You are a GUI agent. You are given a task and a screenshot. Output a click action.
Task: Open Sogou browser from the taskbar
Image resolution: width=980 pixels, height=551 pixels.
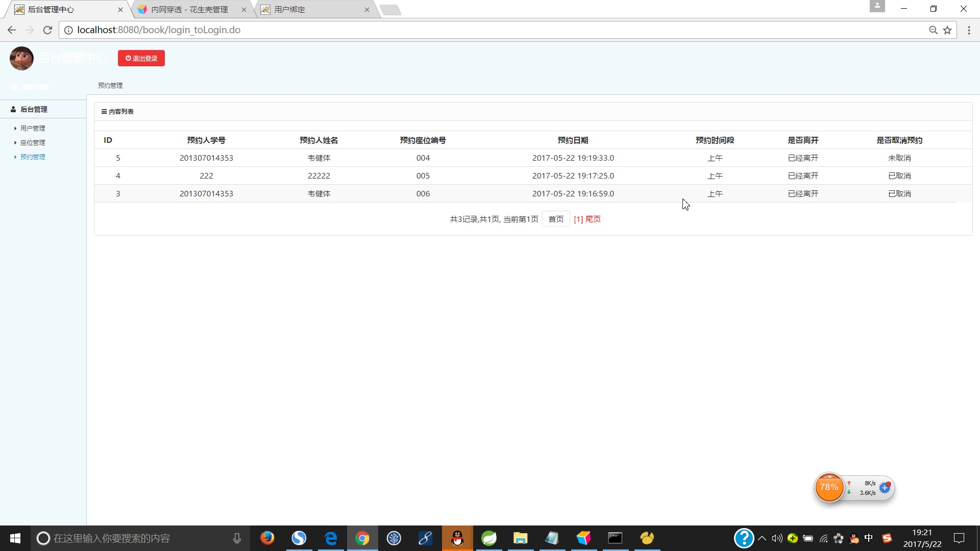click(x=299, y=538)
